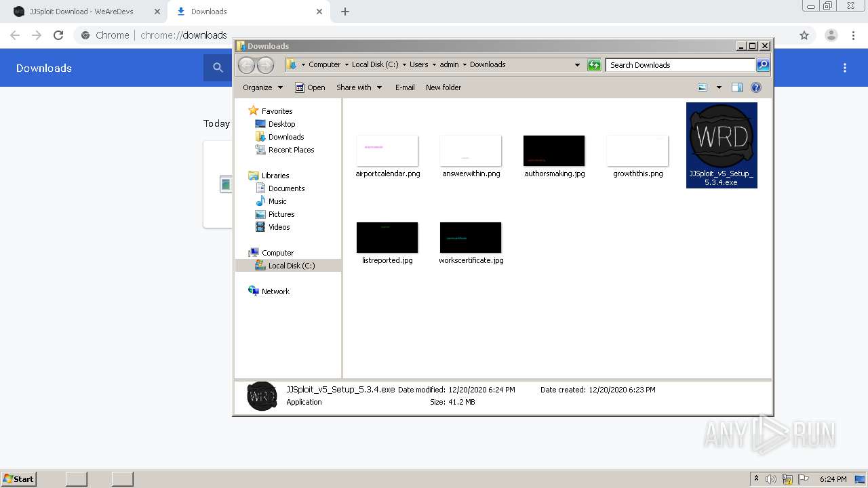Viewport: 868px width, 488px height.
Task: Switch to JJSploit Download - WeAreDevs tab
Action: (x=81, y=12)
